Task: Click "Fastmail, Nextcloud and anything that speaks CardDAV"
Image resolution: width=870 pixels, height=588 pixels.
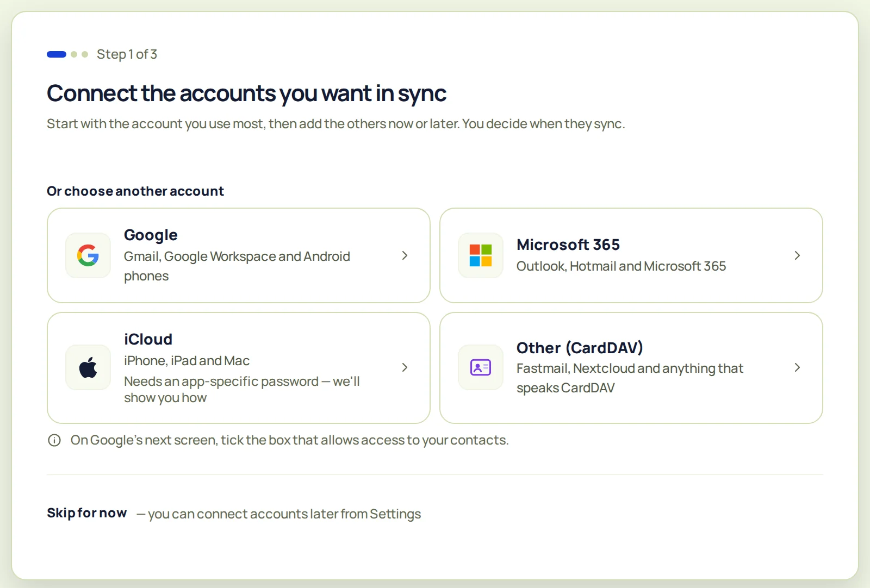Action: point(630,378)
